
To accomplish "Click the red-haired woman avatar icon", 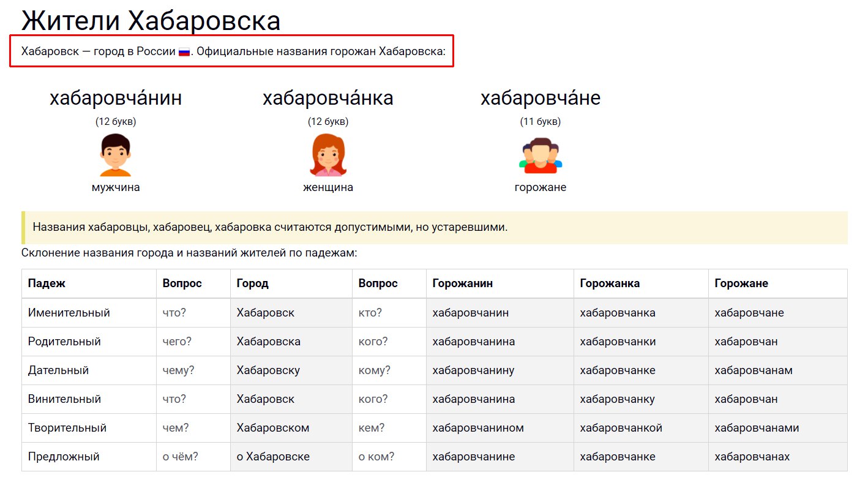I will (328, 155).
